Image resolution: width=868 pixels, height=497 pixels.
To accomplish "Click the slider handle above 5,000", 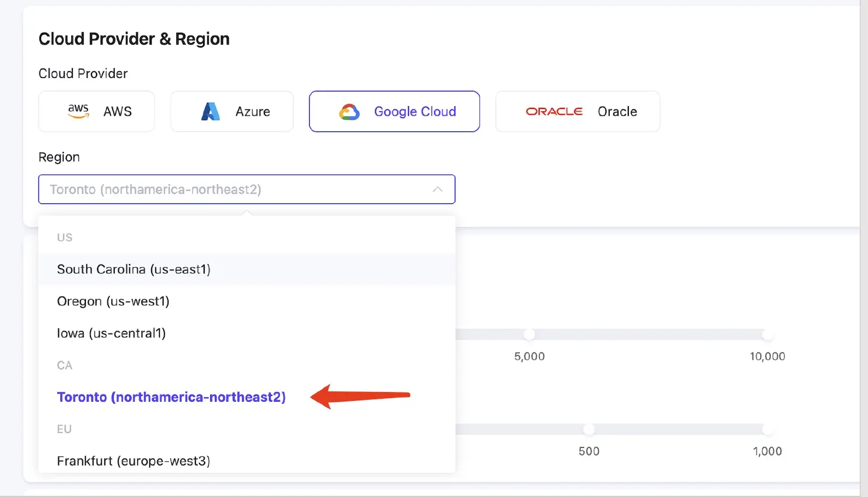I will [530, 334].
